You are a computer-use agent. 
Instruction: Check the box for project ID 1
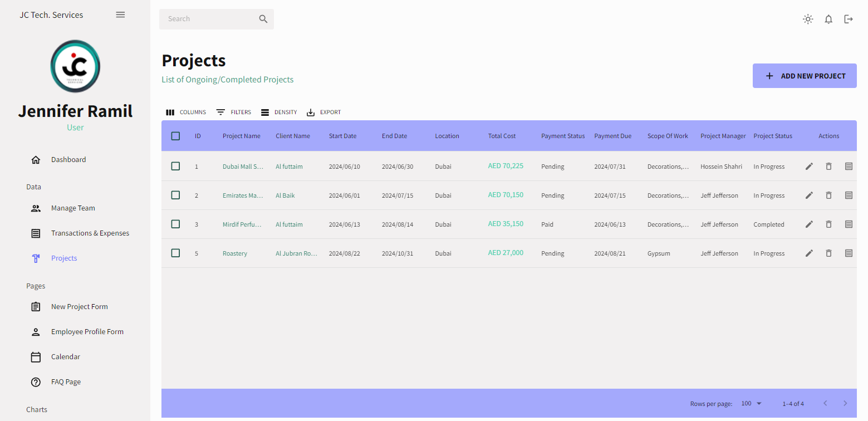click(175, 166)
